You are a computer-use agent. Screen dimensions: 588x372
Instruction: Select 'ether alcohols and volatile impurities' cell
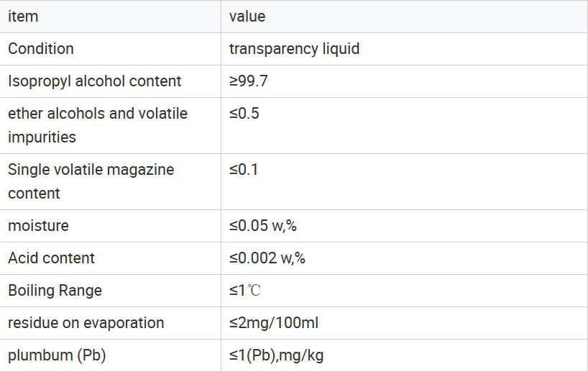(97, 125)
